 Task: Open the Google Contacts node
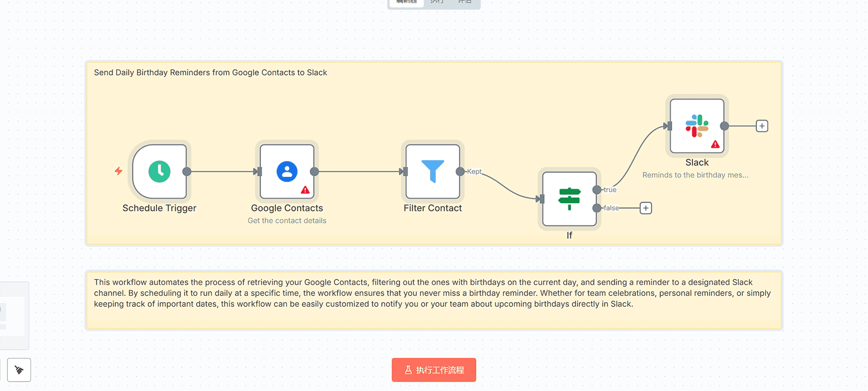click(287, 172)
